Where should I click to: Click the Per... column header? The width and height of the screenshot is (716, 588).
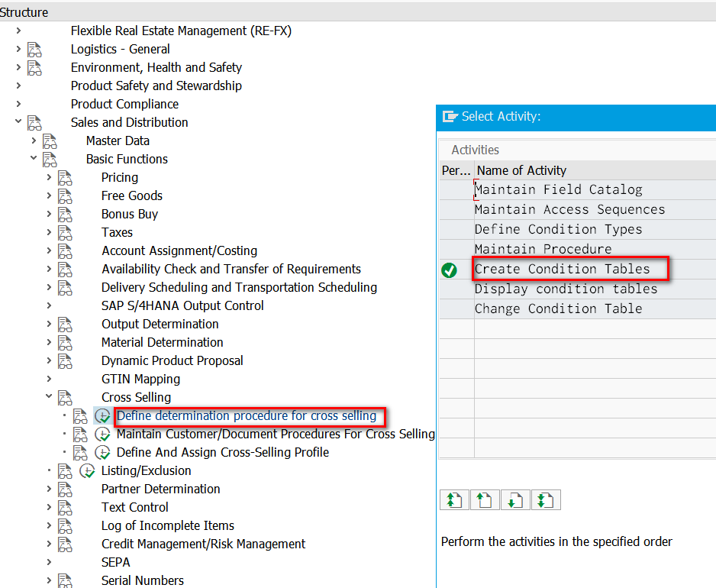[x=456, y=170]
